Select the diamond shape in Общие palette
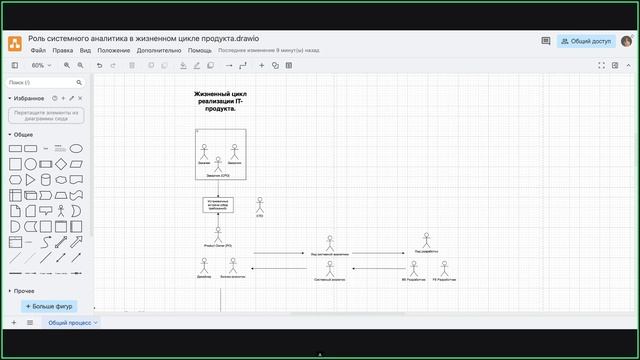Image resolution: width=640 pixels, height=360 pixels. (61, 164)
